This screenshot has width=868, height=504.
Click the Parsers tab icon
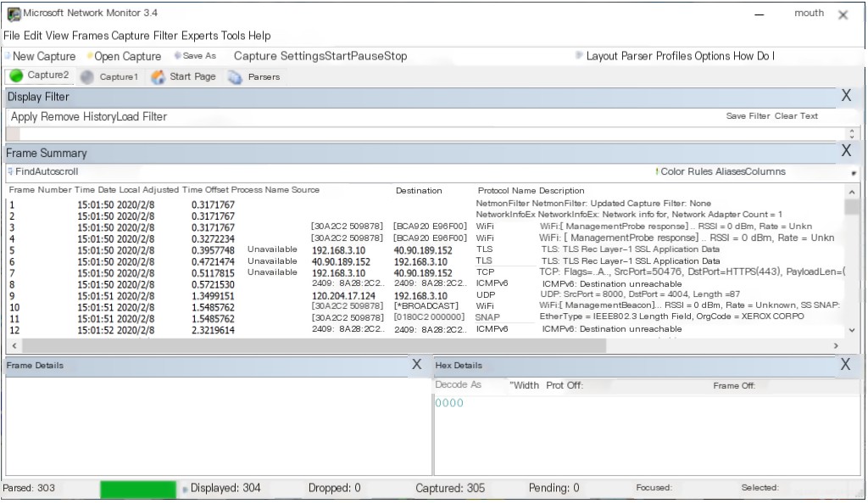235,77
